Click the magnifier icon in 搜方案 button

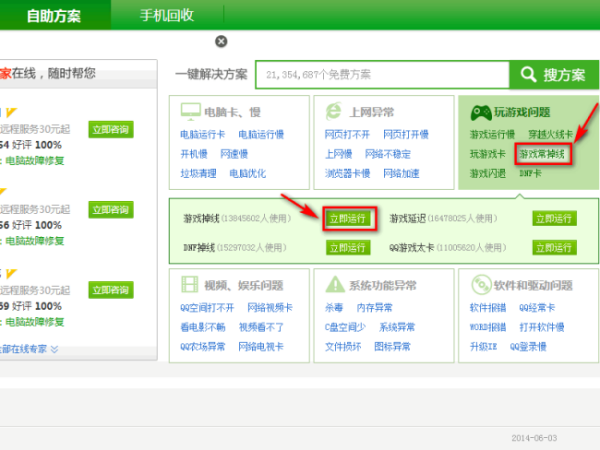pyautogui.click(x=528, y=74)
